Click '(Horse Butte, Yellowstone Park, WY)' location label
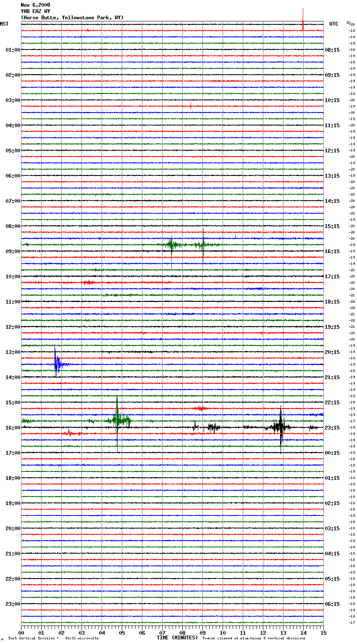This screenshot has height=644, width=357. [x=72, y=18]
